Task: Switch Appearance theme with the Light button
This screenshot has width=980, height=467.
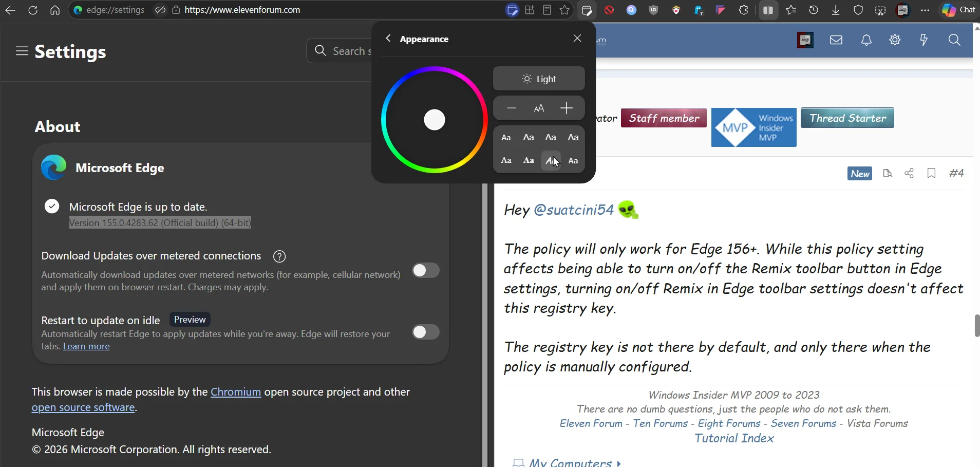Action: 539,79
